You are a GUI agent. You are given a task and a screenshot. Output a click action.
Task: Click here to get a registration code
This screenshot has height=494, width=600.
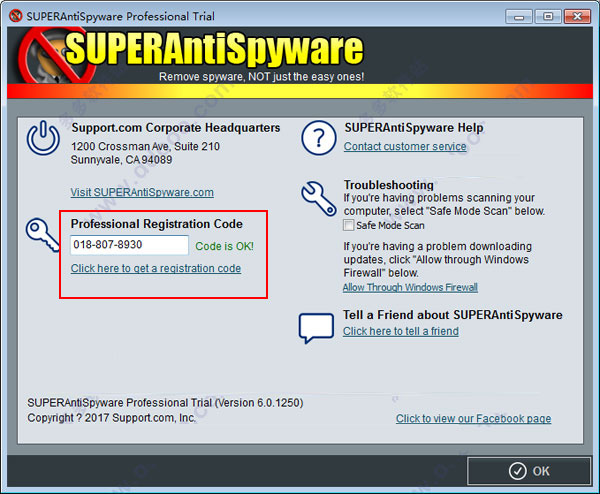(156, 268)
